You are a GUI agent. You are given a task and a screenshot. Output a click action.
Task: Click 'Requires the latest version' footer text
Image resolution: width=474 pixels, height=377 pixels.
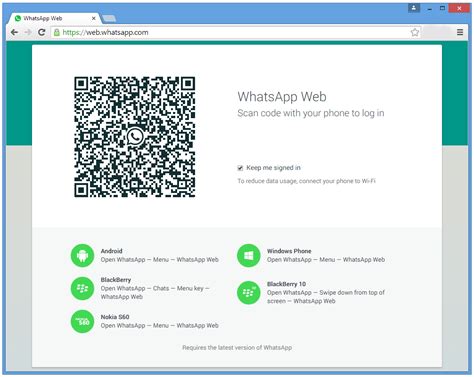pos(237,348)
